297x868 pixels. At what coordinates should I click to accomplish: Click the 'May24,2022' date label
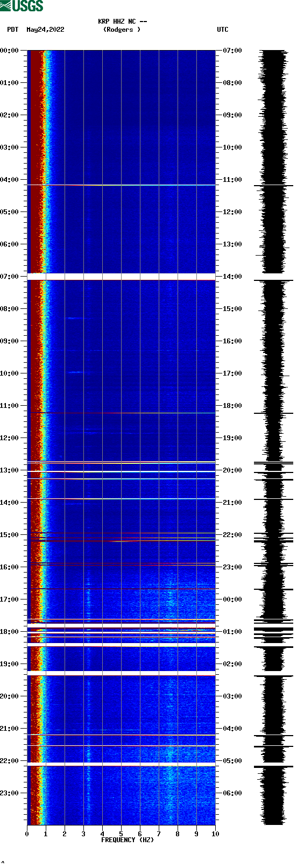tap(45, 30)
